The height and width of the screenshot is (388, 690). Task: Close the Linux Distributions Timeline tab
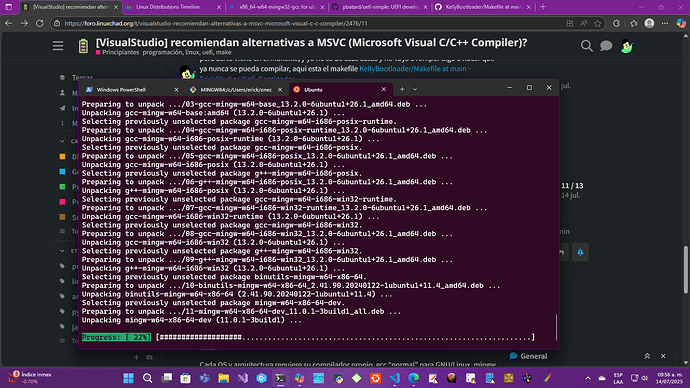pos(219,7)
